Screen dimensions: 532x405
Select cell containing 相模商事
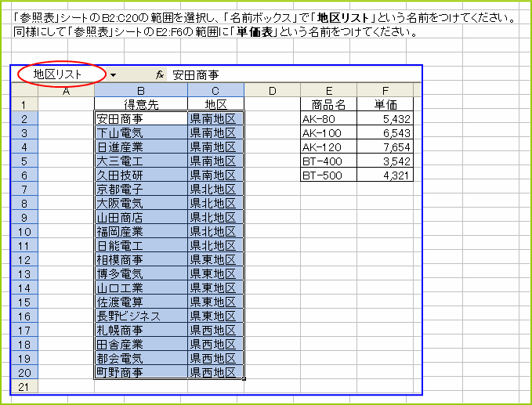click(x=141, y=260)
